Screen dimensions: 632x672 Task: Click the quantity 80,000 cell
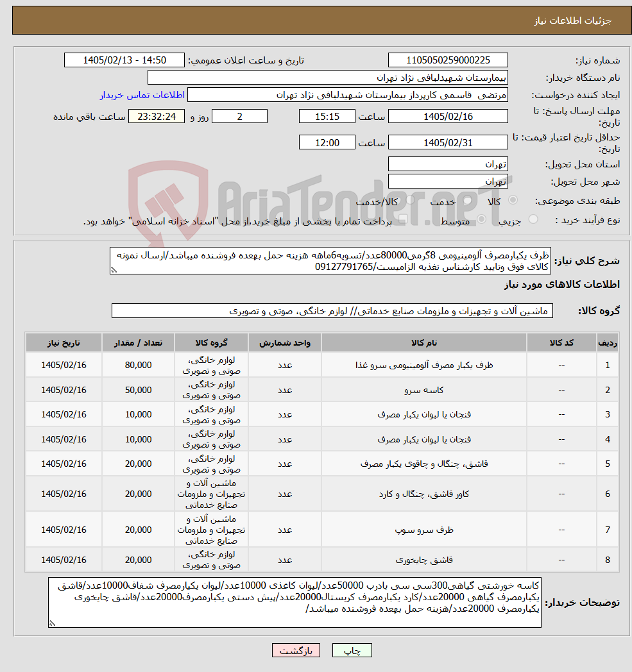pyautogui.click(x=138, y=365)
